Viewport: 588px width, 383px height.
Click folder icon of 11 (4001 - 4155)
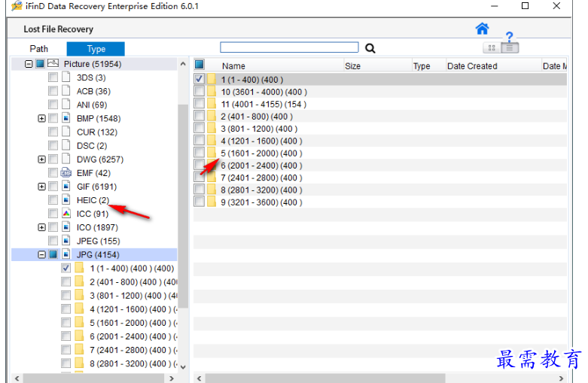coord(212,104)
